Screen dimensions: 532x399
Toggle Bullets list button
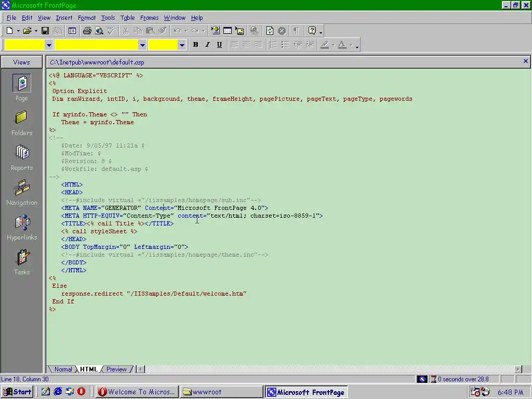click(286, 45)
